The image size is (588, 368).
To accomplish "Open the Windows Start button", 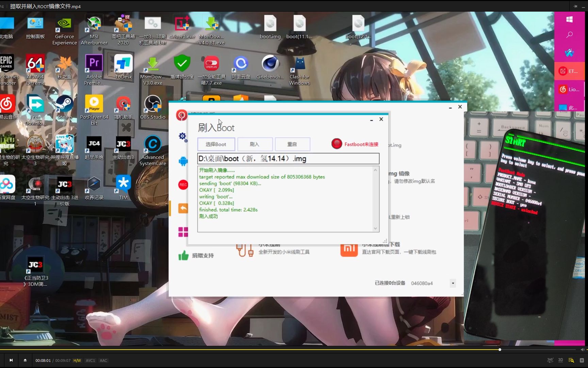I will pos(569,19).
